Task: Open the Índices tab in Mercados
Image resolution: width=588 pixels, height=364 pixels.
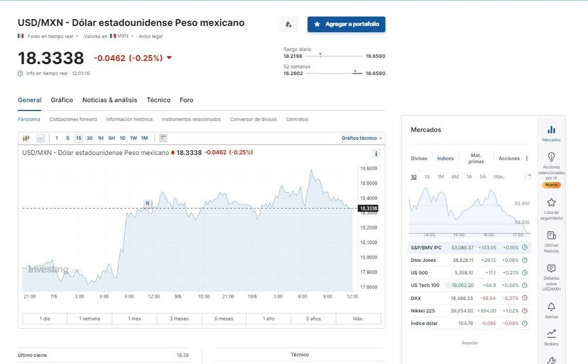Action: (x=445, y=158)
